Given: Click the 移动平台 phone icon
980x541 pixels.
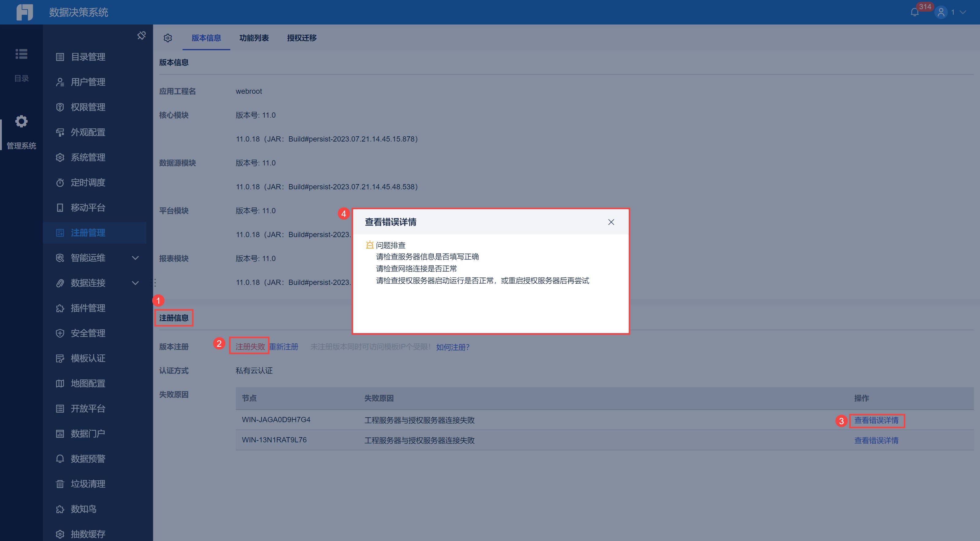Looking at the screenshot, I should (x=60, y=208).
